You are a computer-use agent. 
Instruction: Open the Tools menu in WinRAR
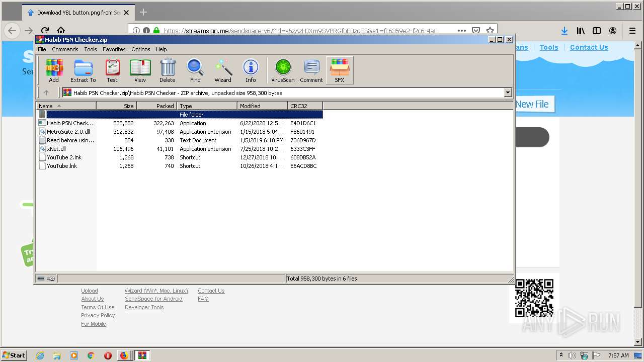pos(91,49)
